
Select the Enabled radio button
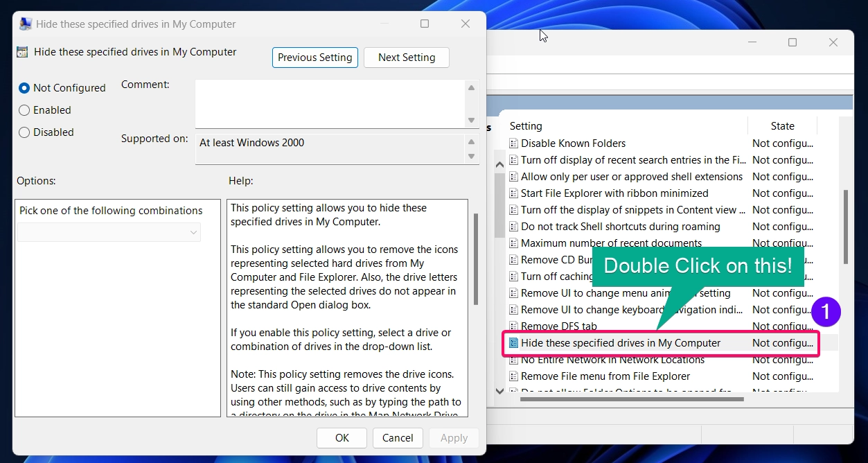[24, 110]
